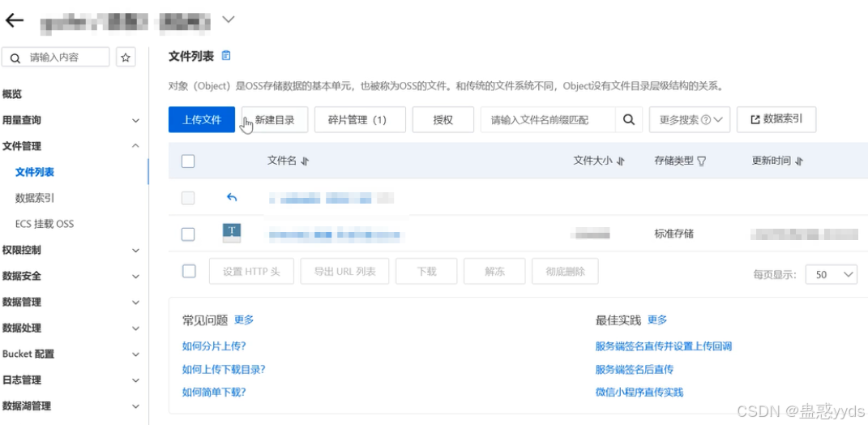Select 文件列表 in sidebar
The height and width of the screenshot is (425, 868).
pyautogui.click(x=35, y=172)
